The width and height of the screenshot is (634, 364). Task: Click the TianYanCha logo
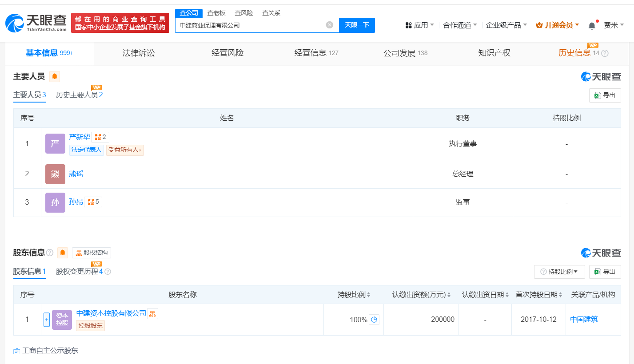point(36,23)
